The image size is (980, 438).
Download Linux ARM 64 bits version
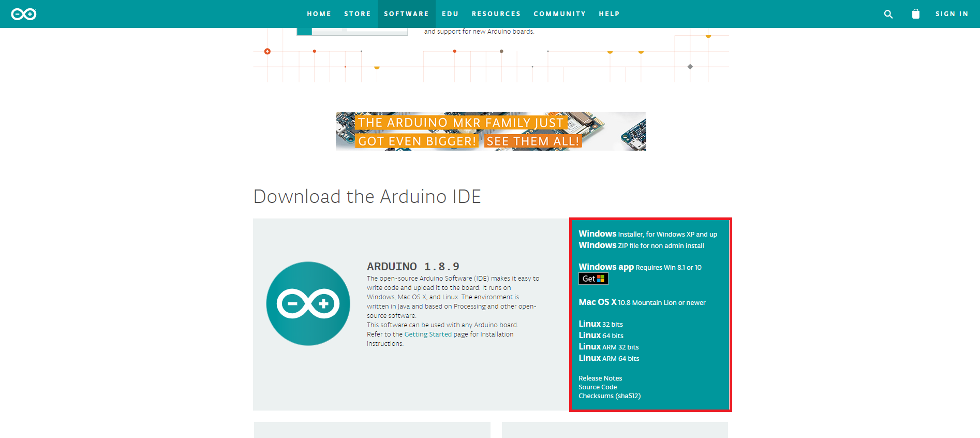click(609, 358)
